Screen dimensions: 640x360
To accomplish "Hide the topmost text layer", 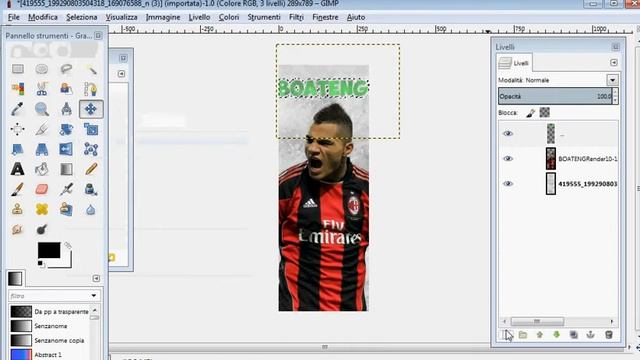I will (x=508, y=133).
